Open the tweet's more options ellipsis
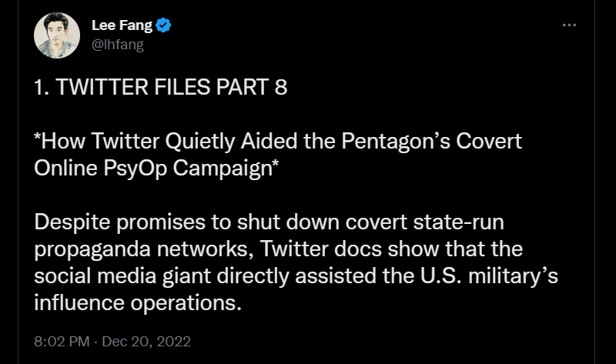 (x=569, y=25)
